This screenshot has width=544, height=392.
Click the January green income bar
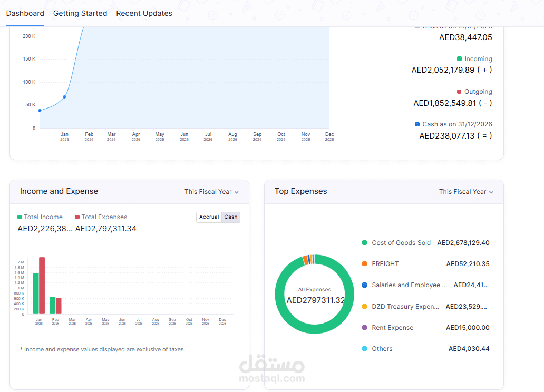click(x=36, y=293)
